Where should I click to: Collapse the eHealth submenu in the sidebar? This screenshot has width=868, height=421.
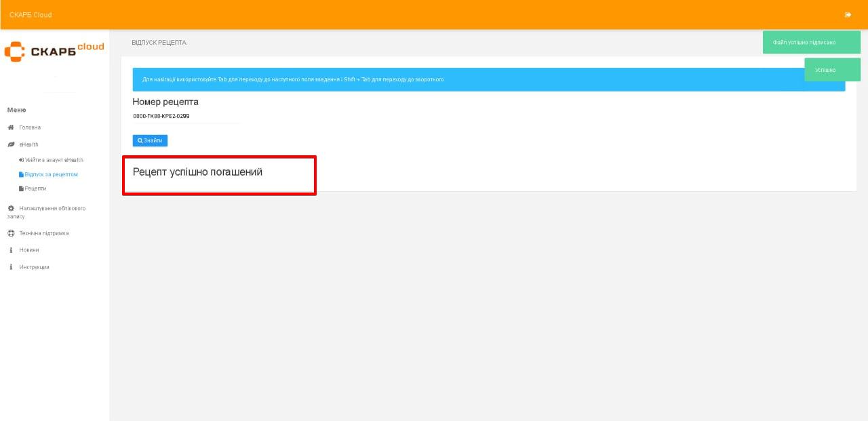28,144
